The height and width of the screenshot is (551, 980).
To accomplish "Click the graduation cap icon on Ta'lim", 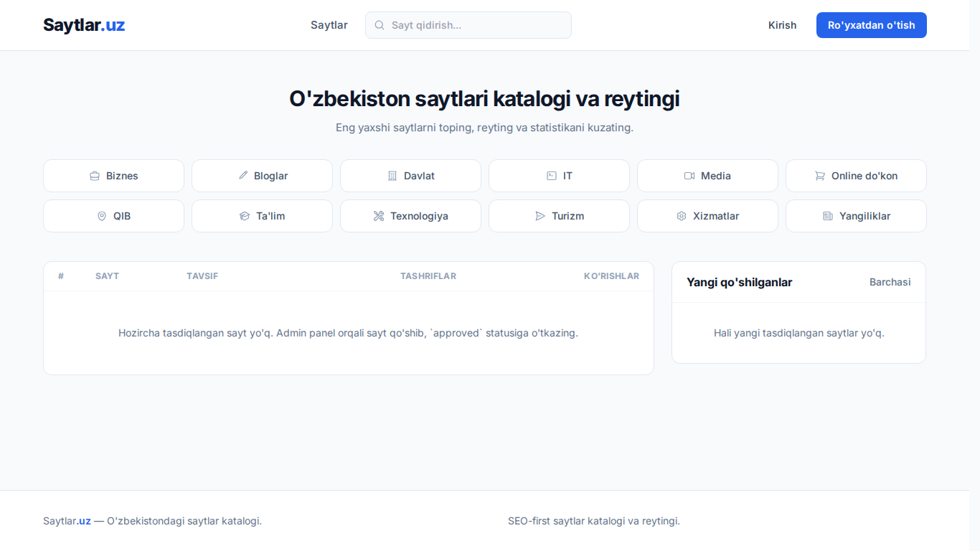I will click(x=245, y=216).
